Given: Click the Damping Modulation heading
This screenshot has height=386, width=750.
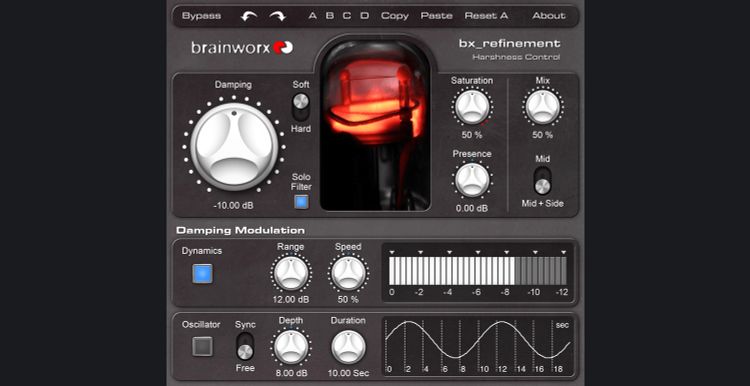Looking at the screenshot, I should 241,230.
